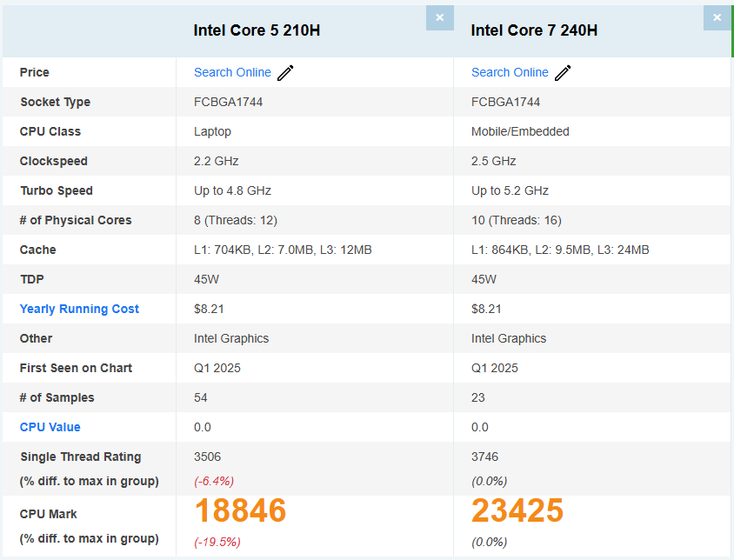Click the 18846 CPU Mark score
Image resolution: width=734 pixels, height=560 pixels.
(x=240, y=510)
